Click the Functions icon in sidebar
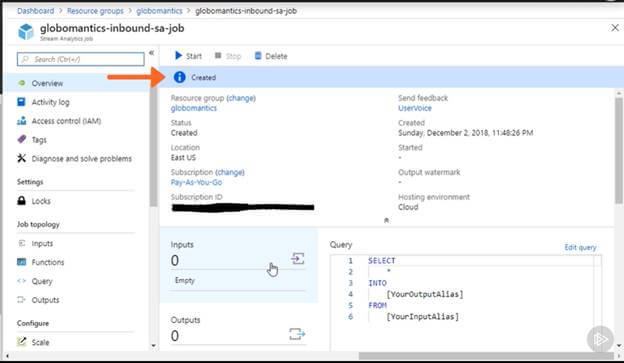This screenshot has width=624, height=363. coord(21,262)
